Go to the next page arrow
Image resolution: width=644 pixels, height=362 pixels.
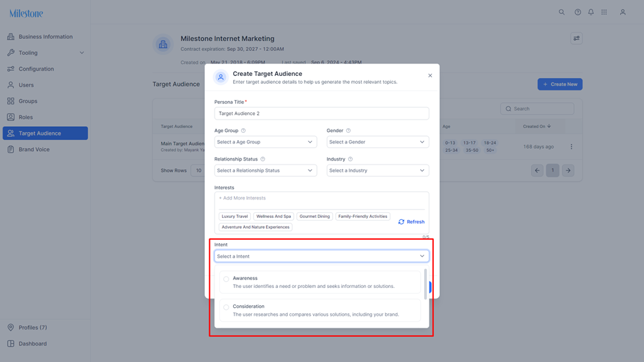tap(568, 170)
